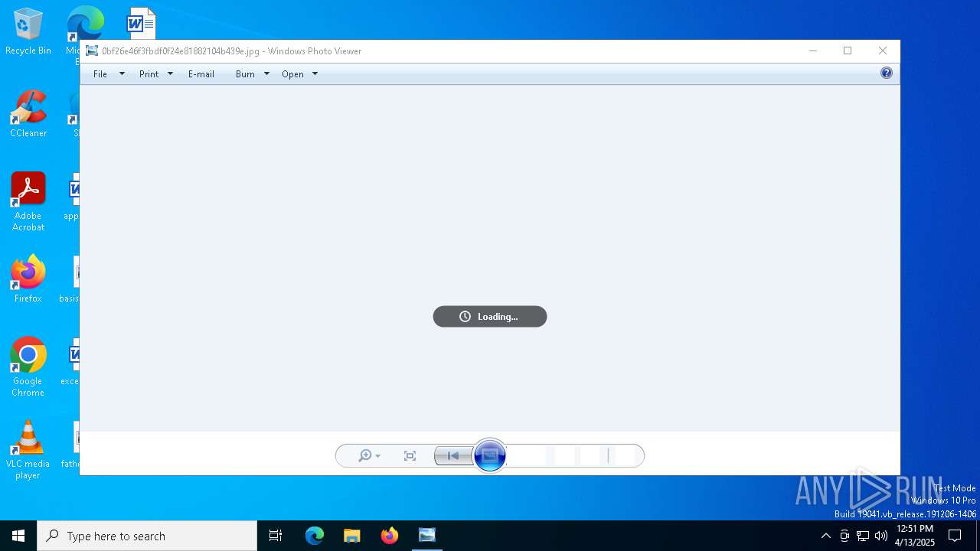Image resolution: width=980 pixels, height=551 pixels.
Task: Maximize the Windows Photo Viewer window
Action: coord(848,51)
